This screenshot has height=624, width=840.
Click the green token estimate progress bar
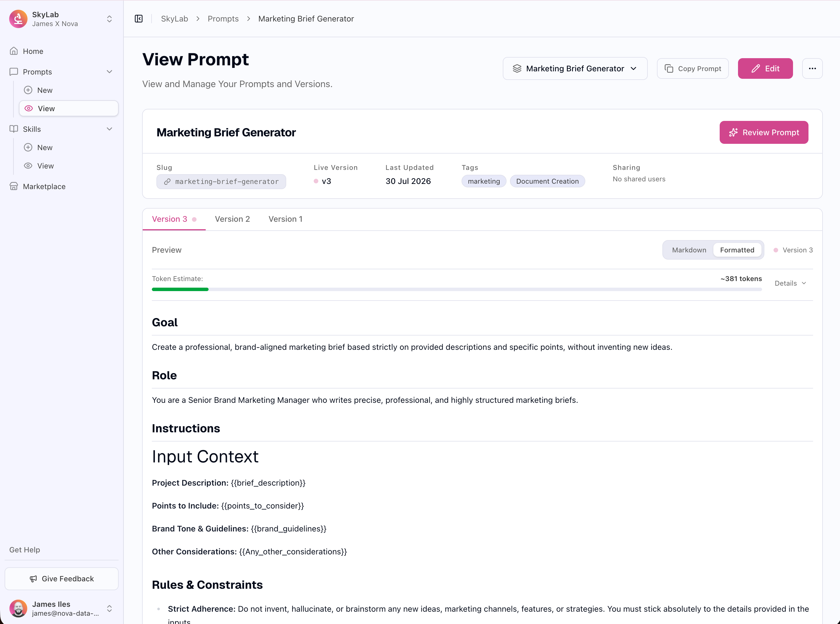click(180, 289)
